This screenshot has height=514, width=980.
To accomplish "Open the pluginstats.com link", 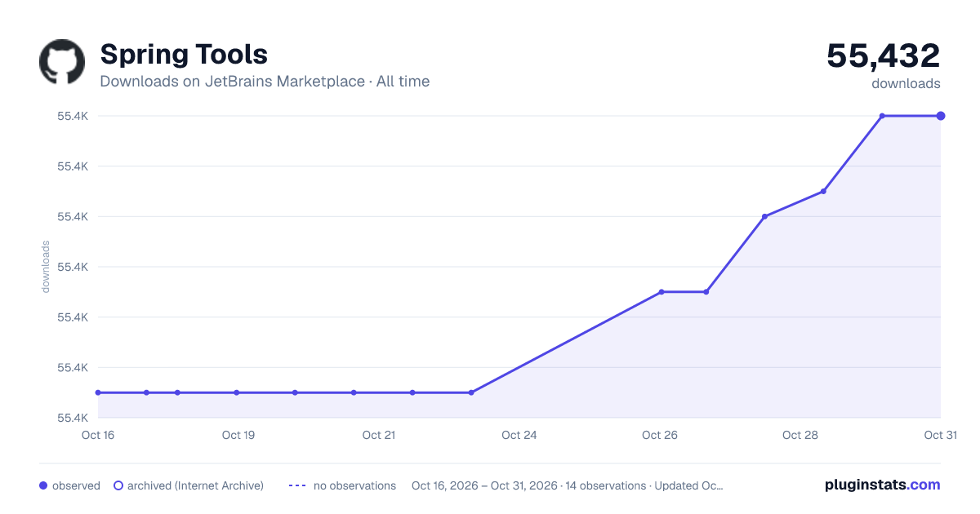I will (x=883, y=485).
